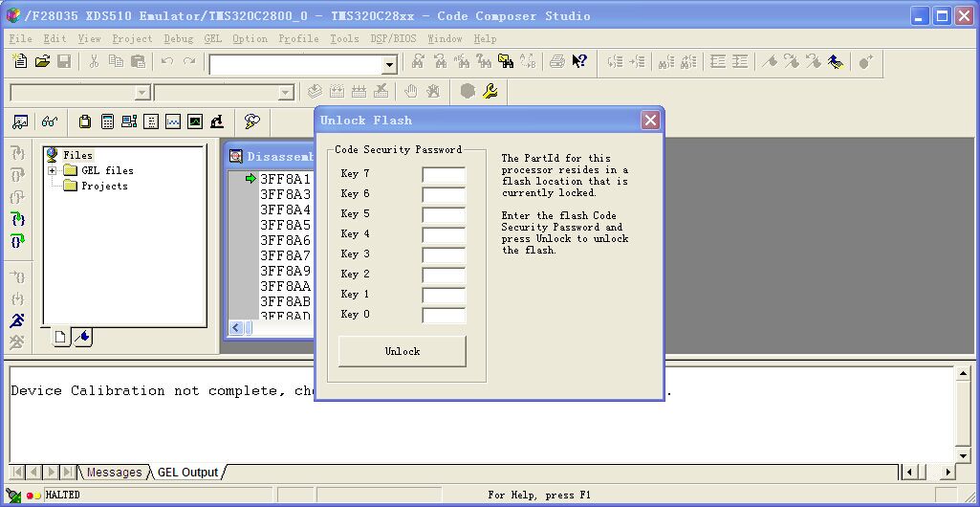Open the DSP/BIOS menu
The width and height of the screenshot is (980, 507).
click(x=393, y=39)
